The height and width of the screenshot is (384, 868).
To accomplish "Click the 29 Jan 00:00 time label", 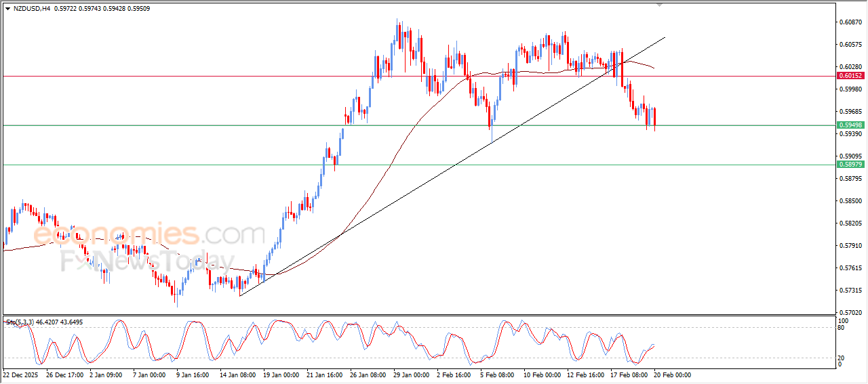I will pyautogui.click(x=411, y=375).
